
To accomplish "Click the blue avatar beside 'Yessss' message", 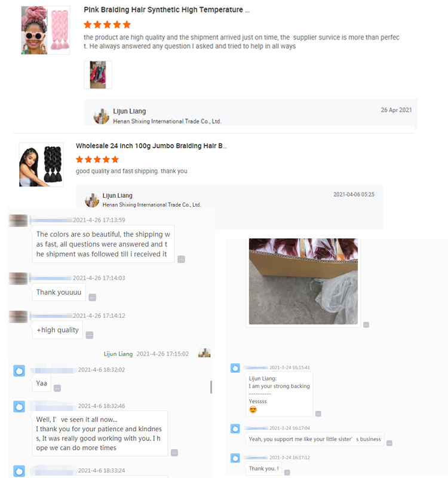I will point(235,368).
